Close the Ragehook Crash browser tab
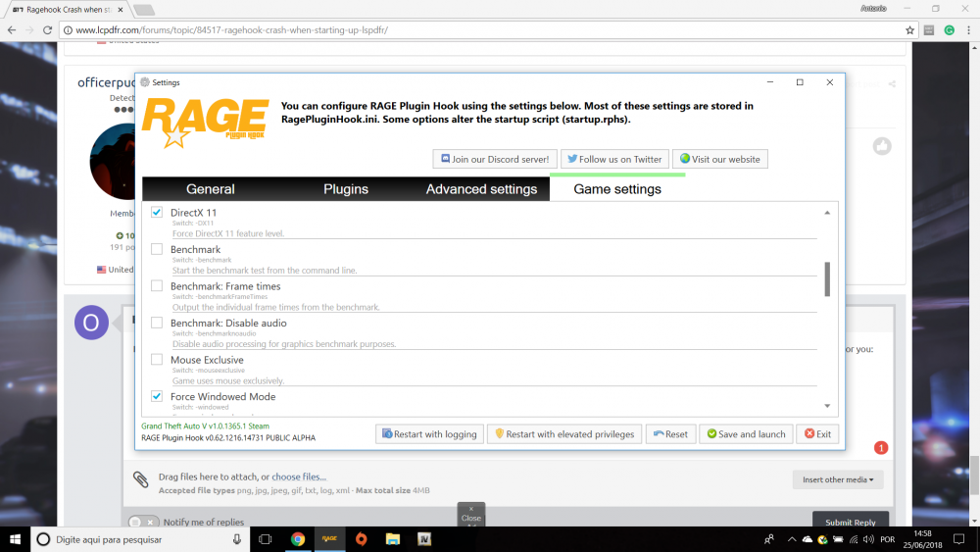The height and width of the screenshot is (552, 980). 121,10
